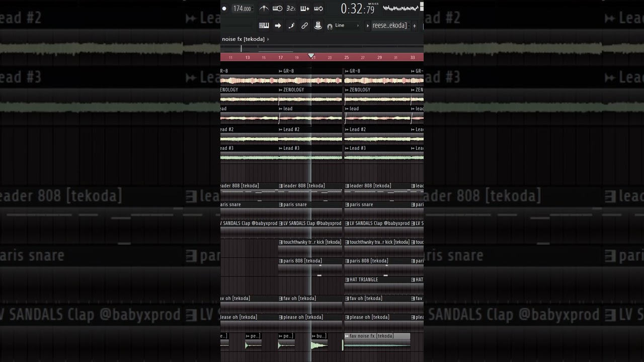644x362 pixels.
Task: Select 'Lead #3' clip at bar 17
Action: tap(310, 154)
